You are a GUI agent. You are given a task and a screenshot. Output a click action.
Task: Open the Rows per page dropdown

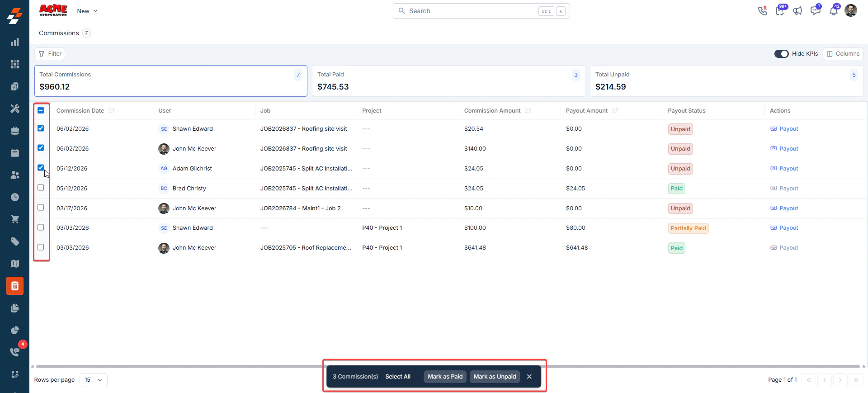[x=94, y=380]
